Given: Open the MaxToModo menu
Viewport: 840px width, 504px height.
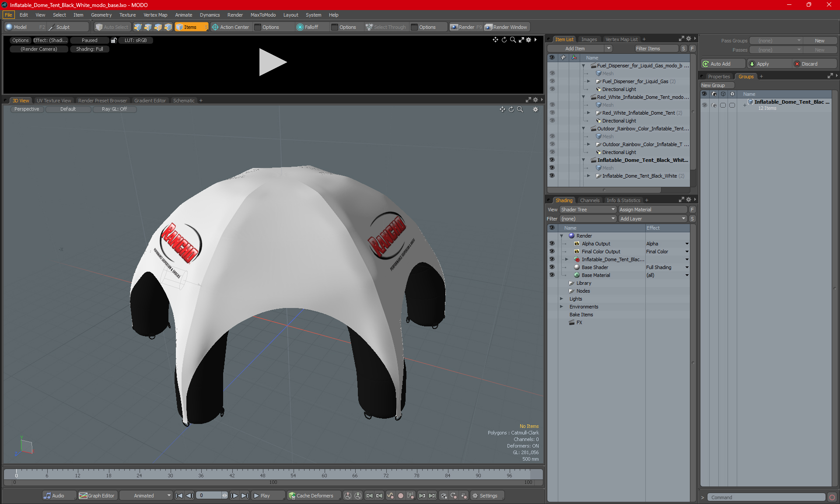Looking at the screenshot, I should tap(263, 15).
